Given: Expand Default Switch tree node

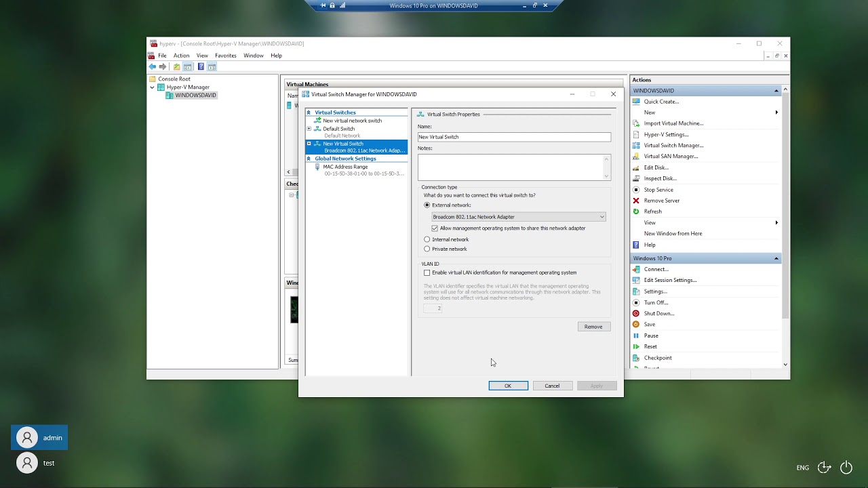Looking at the screenshot, I should [309, 129].
